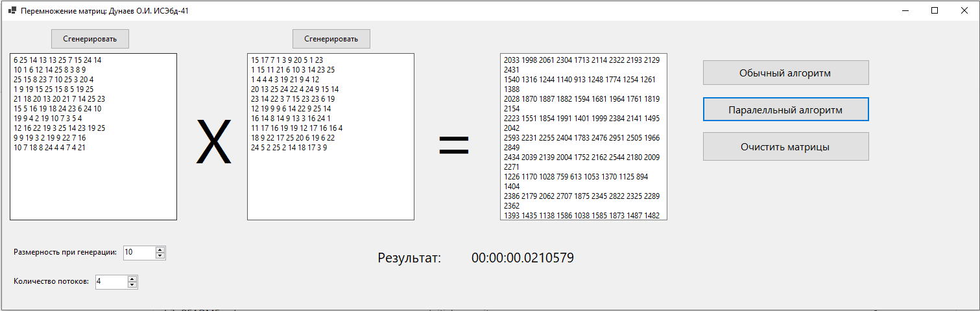This screenshot has width=980, height=311.
Task: Click the Количество потоков number field
Action: 110,282
